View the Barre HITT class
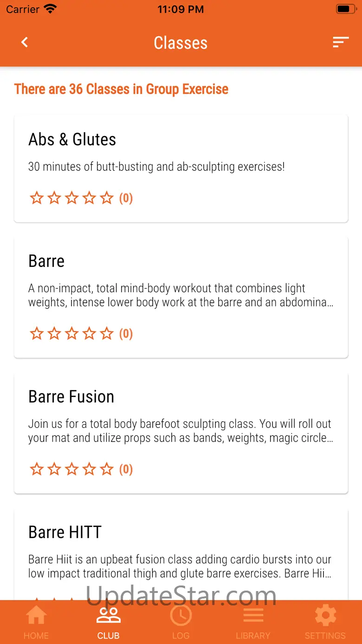362x644 pixels. (65, 532)
